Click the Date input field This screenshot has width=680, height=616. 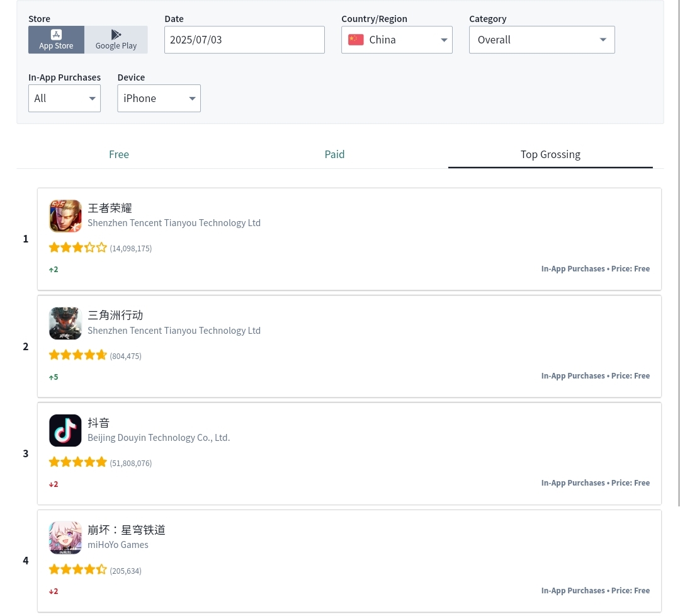click(244, 40)
